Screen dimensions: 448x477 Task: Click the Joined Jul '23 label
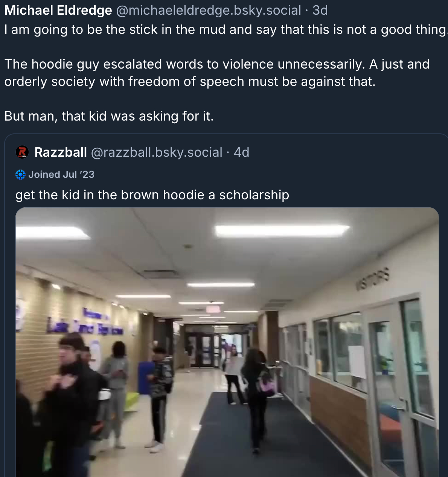coord(61,174)
